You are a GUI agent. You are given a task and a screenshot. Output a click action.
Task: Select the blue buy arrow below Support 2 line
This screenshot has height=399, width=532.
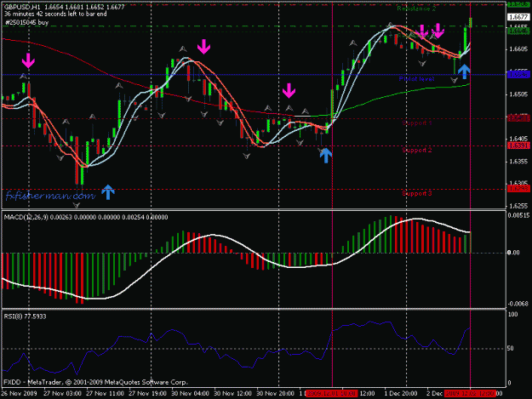pyautogui.click(x=326, y=155)
